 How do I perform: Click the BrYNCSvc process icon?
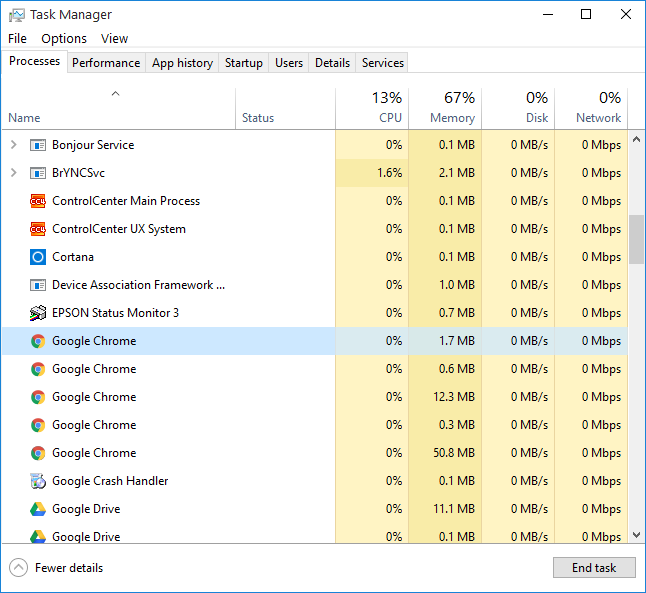click(x=38, y=173)
